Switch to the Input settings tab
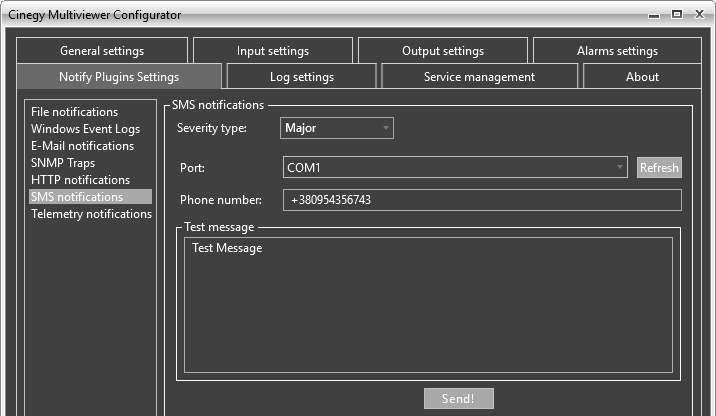This screenshot has height=416, width=716. (273, 51)
